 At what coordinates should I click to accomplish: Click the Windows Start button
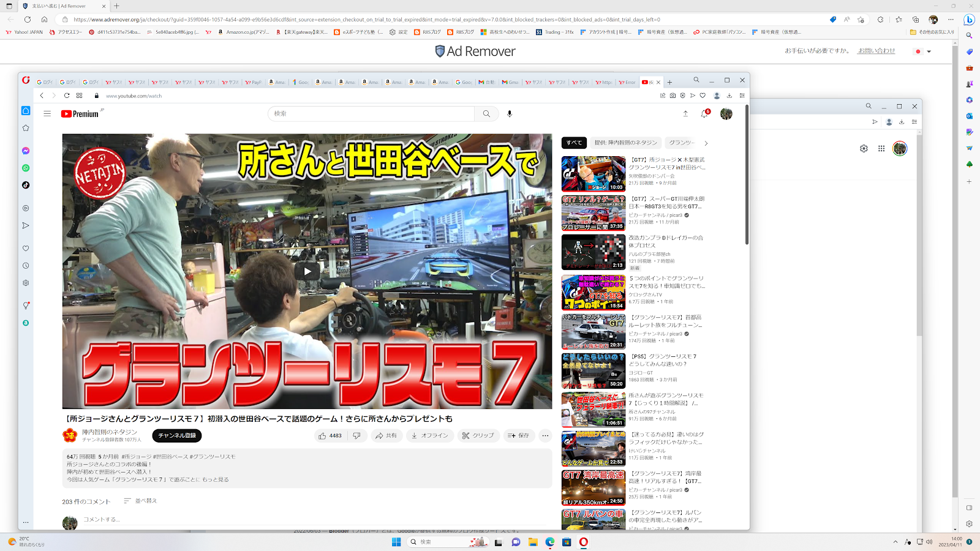tap(396, 542)
